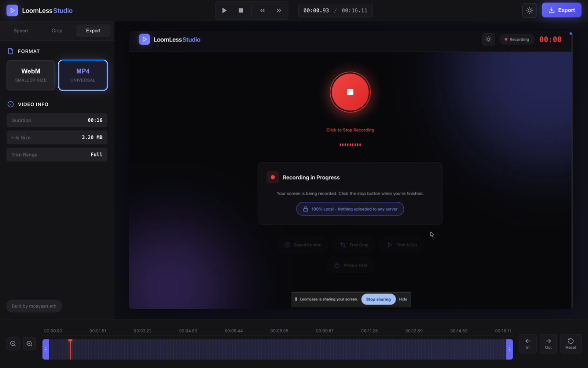Zoom out the timeline with magnifier-minus icon
Viewport: 588px width, 368px height.
click(12, 344)
